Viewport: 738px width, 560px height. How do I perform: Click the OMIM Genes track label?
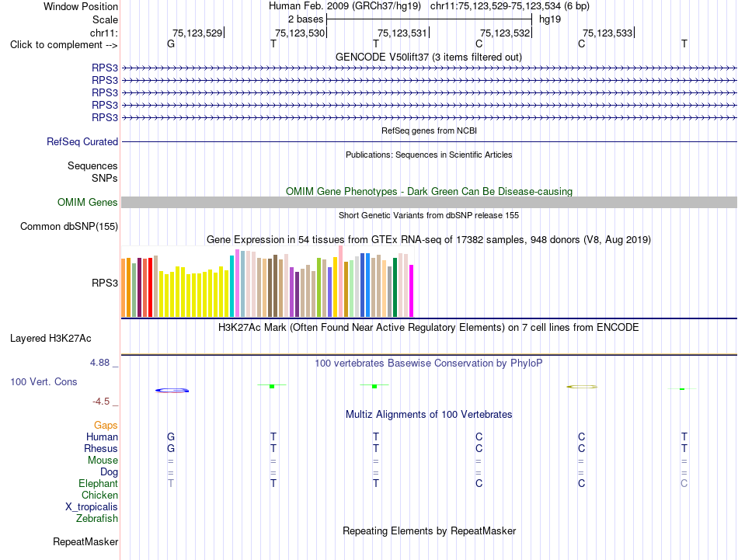87,203
